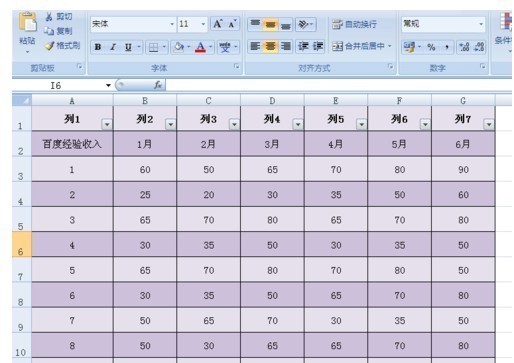Select the 3月 cell

click(272, 144)
